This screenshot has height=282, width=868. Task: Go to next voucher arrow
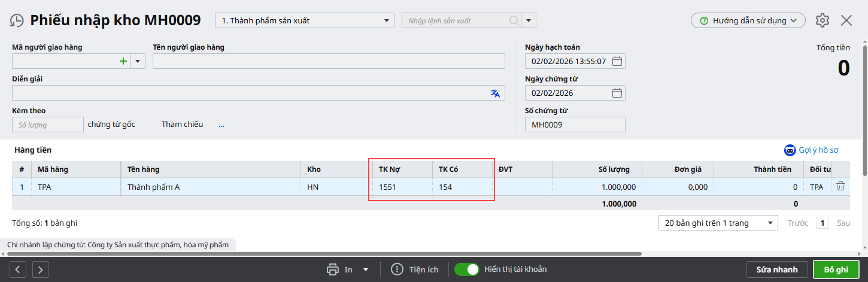click(x=41, y=269)
